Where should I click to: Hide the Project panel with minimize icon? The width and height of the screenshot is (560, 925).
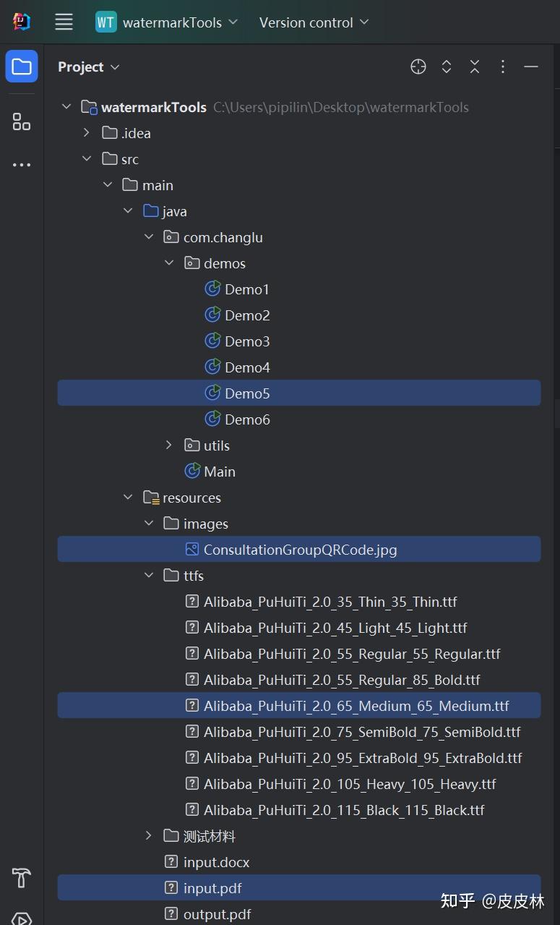click(x=531, y=67)
